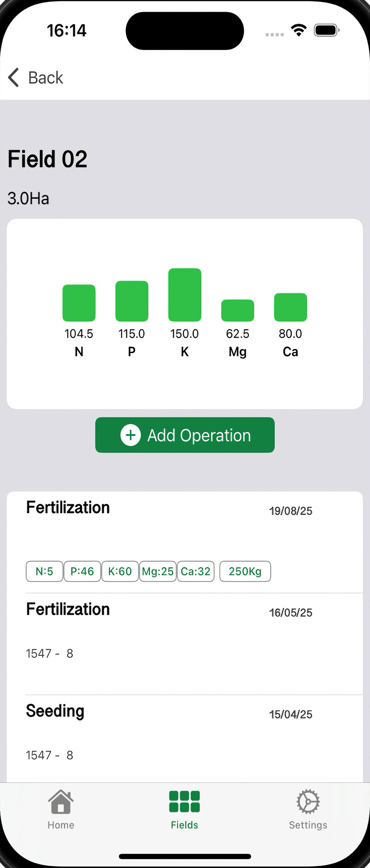The height and width of the screenshot is (868, 370).
Task: Tap the Mg bar in nutrient chart
Action: coord(238,310)
